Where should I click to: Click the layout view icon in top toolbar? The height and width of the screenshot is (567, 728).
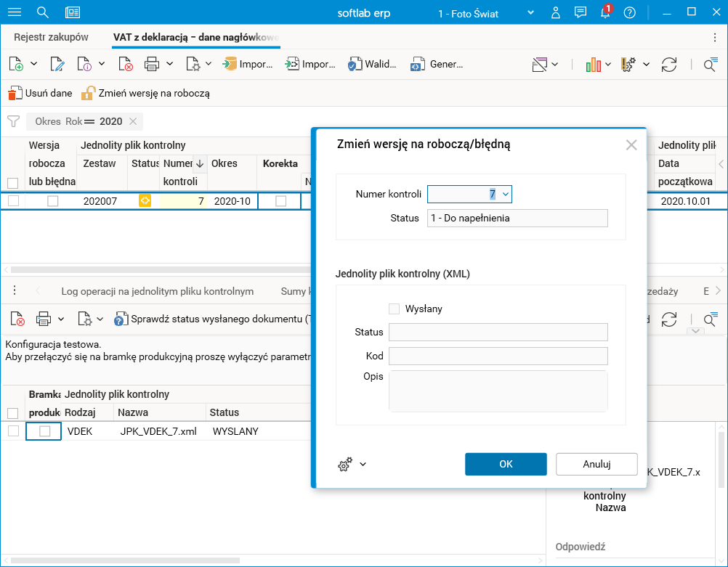[x=540, y=65]
